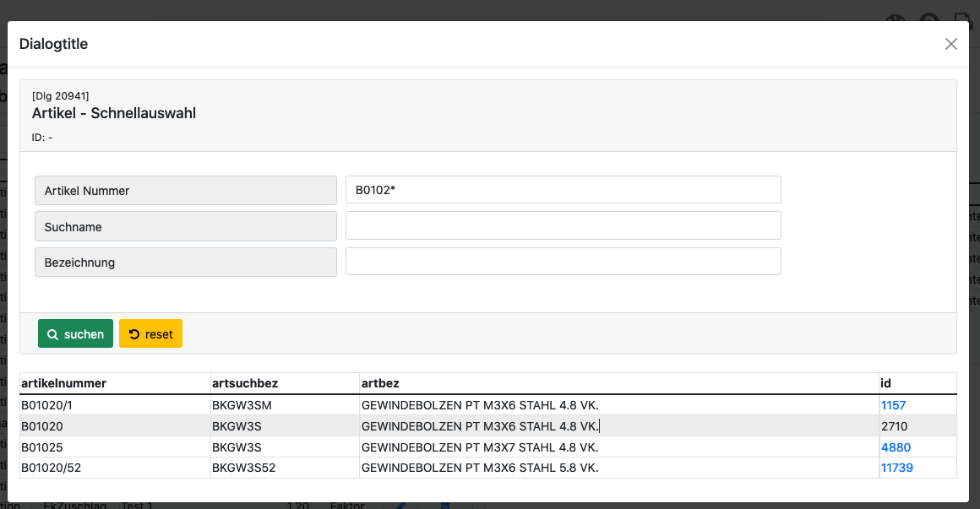Image resolution: width=980 pixels, height=509 pixels.
Task: Click the GEWINDEBOLZEN PT M3X7 description cell
Action: click(x=479, y=447)
